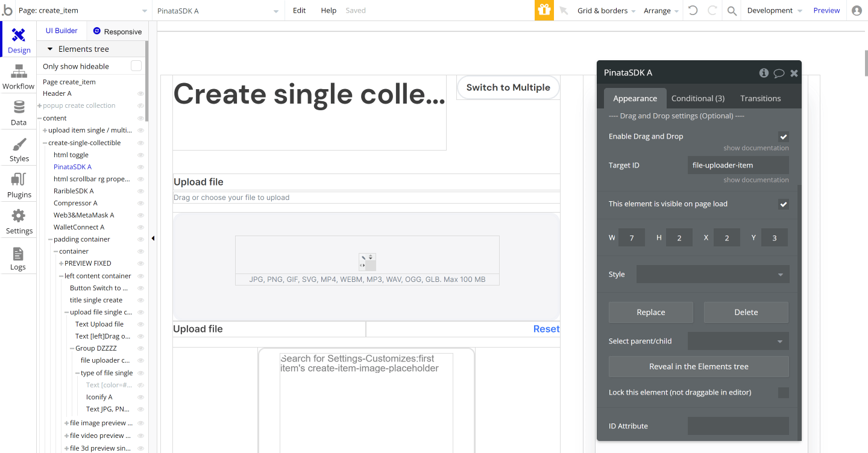Click the Target ID input field

738,164
